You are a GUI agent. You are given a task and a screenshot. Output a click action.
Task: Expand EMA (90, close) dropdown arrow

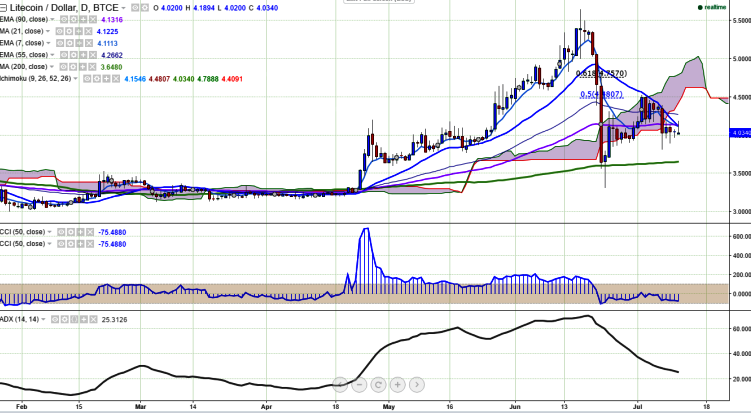[x=52, y=20]
